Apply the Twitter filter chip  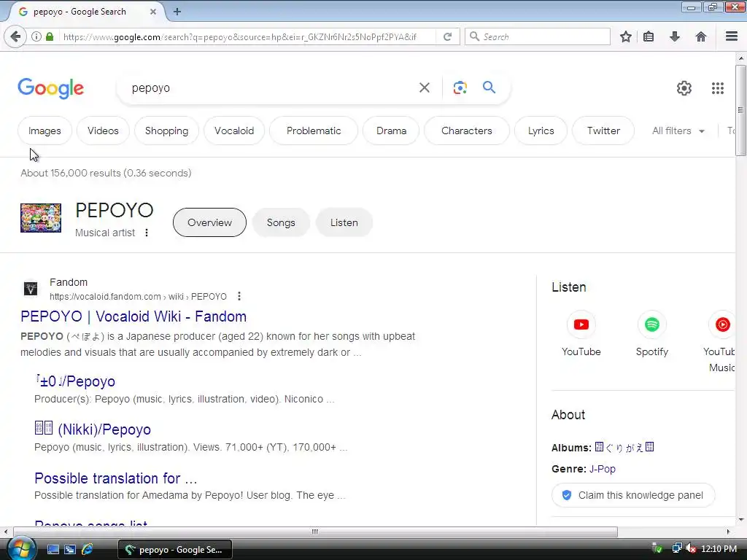[x=603, y=131]
